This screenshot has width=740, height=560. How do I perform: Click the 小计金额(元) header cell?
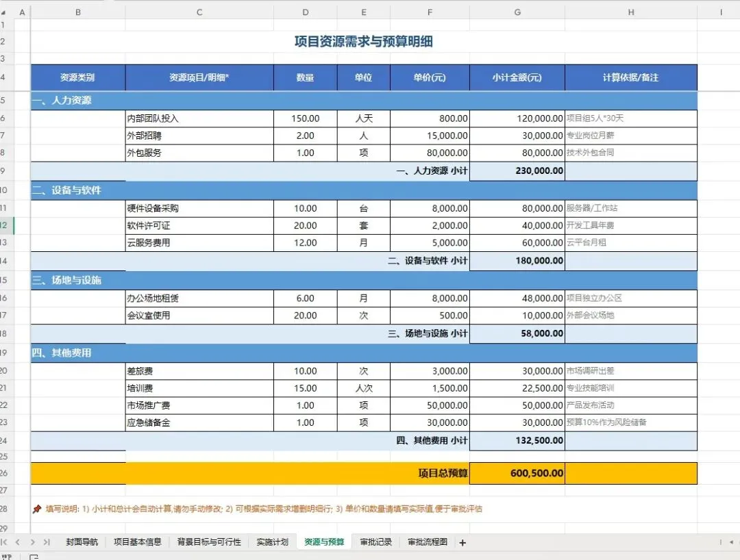tap(517, 77)
